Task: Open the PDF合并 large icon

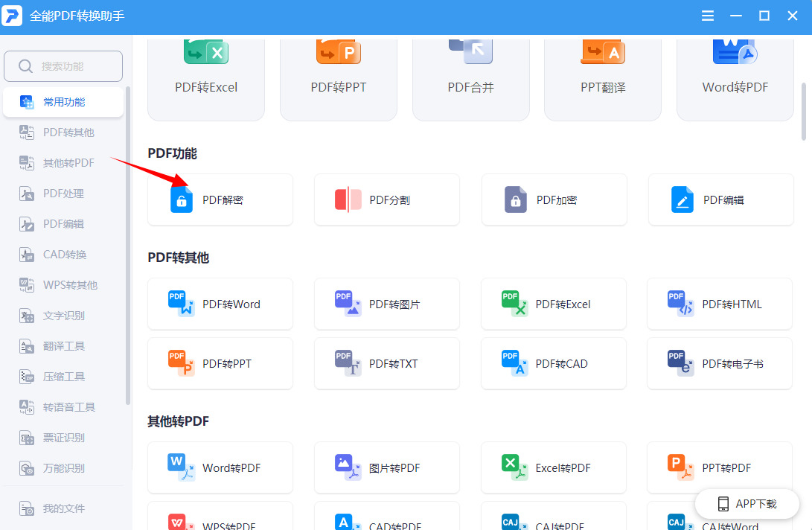Action: (470, 52)
